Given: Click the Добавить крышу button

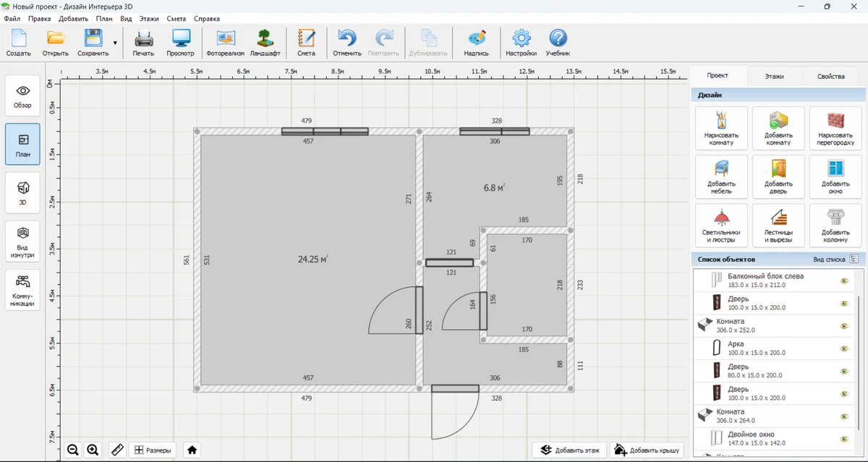Looking at the screenshot, I should (647, 450).
